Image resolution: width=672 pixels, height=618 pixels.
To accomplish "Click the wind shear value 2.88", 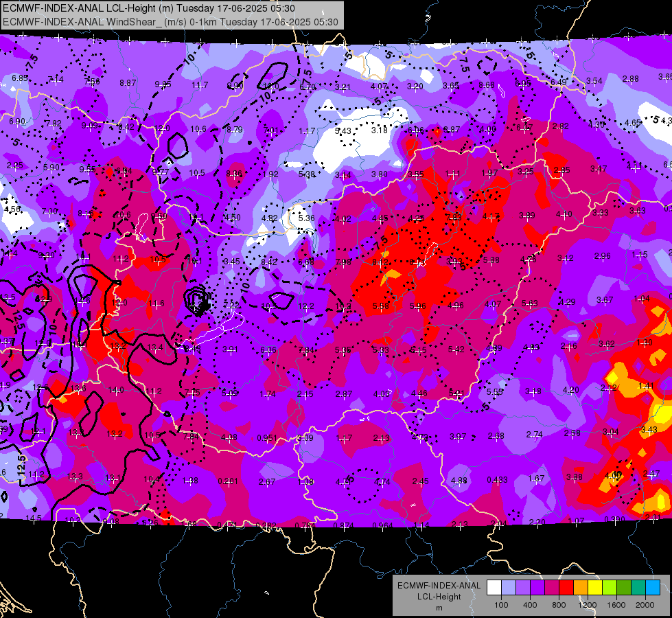I will click(630, 79).
